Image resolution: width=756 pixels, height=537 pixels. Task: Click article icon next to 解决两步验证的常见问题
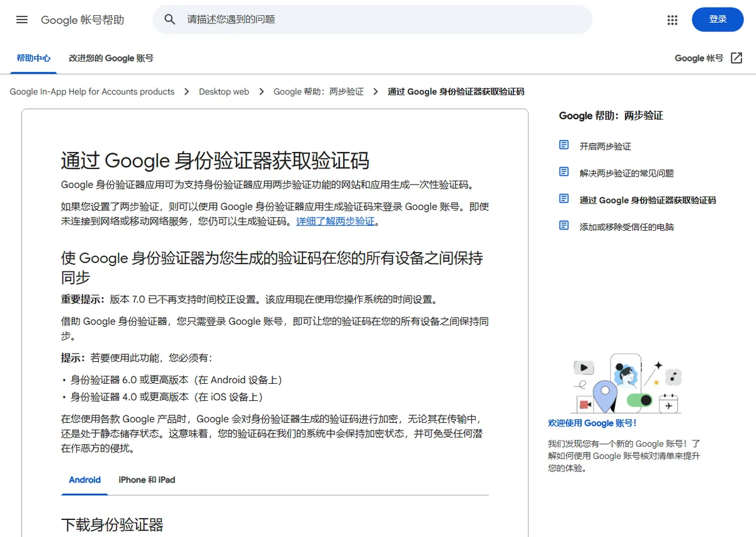click(x=564, y=172)
